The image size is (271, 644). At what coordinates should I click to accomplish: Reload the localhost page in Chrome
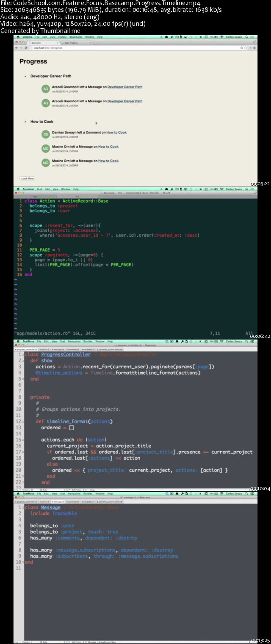(x=26, y=48)
